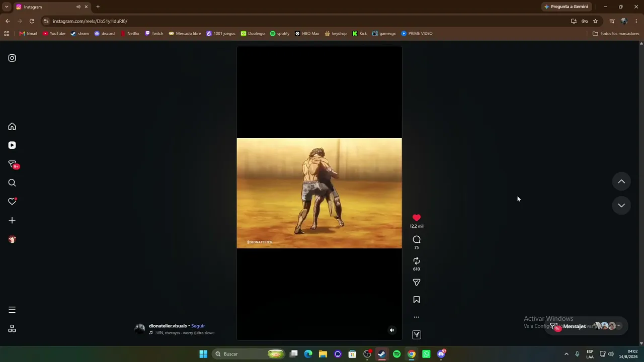
Task: Save the reel with the bookmark icon
Action: pos(417,300)
